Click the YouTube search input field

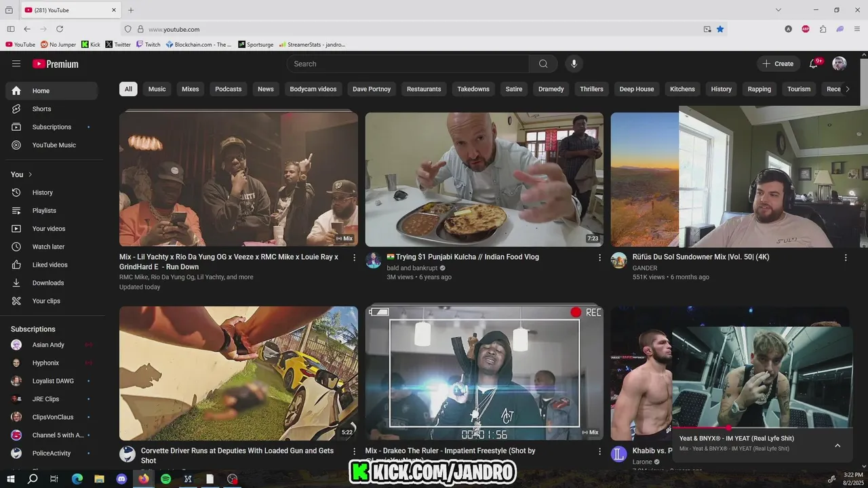[x=408, y=64]
